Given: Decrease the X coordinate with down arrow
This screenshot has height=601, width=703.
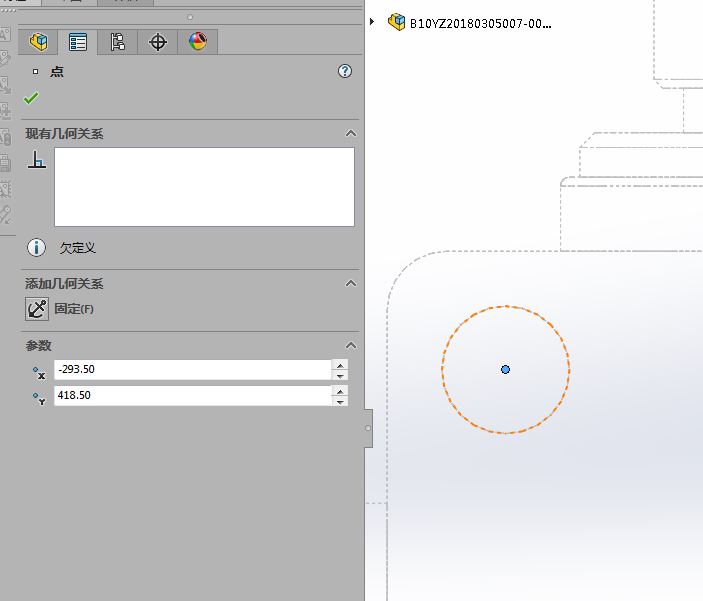Looking at the screenshot, I should click(341, 376).
